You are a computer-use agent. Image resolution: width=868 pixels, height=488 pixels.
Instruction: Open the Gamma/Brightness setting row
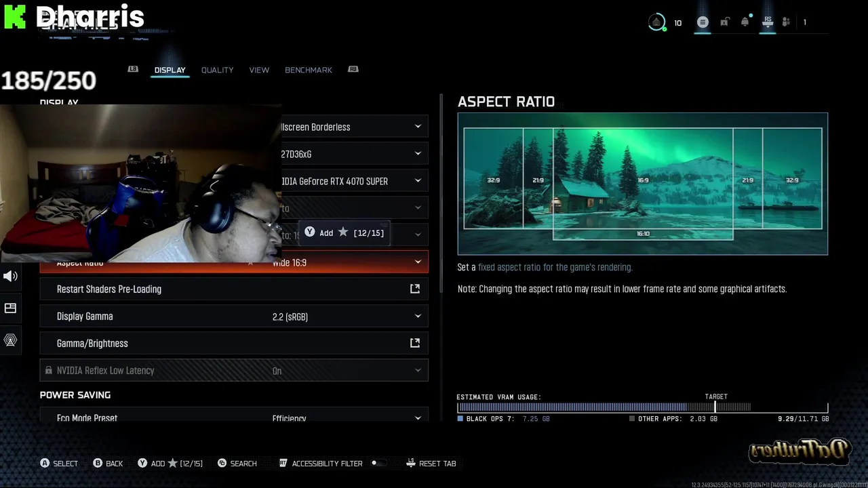234,344
